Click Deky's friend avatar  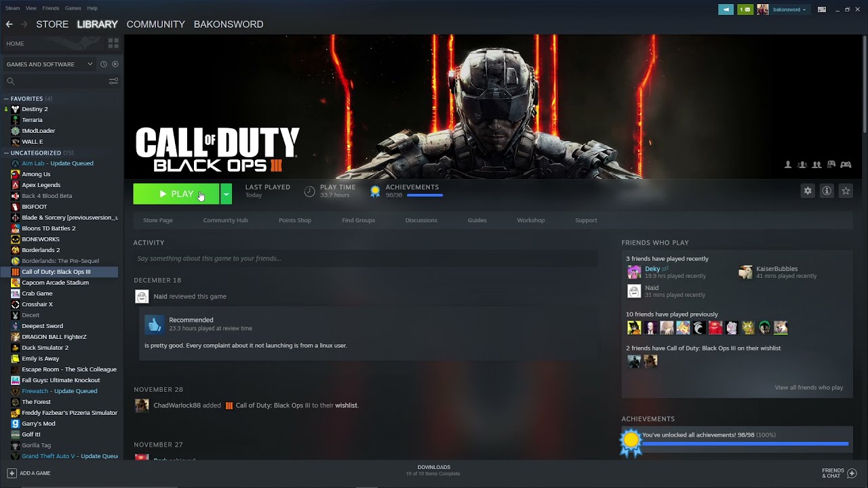[634, 272]
